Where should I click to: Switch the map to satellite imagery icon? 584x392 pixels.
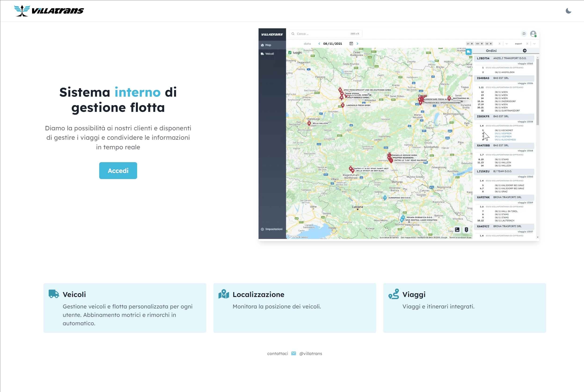coord(457,230)
